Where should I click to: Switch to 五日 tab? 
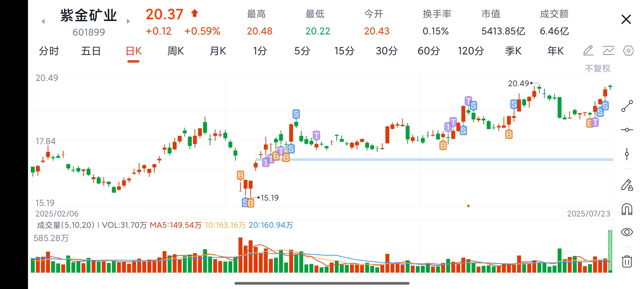(x=91, y=51)
